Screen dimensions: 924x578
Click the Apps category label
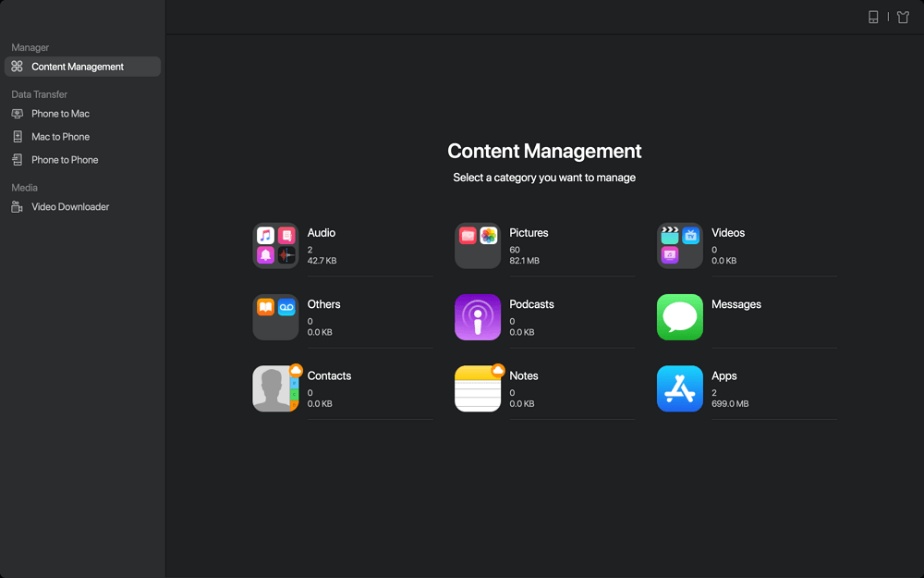point(723,375)
